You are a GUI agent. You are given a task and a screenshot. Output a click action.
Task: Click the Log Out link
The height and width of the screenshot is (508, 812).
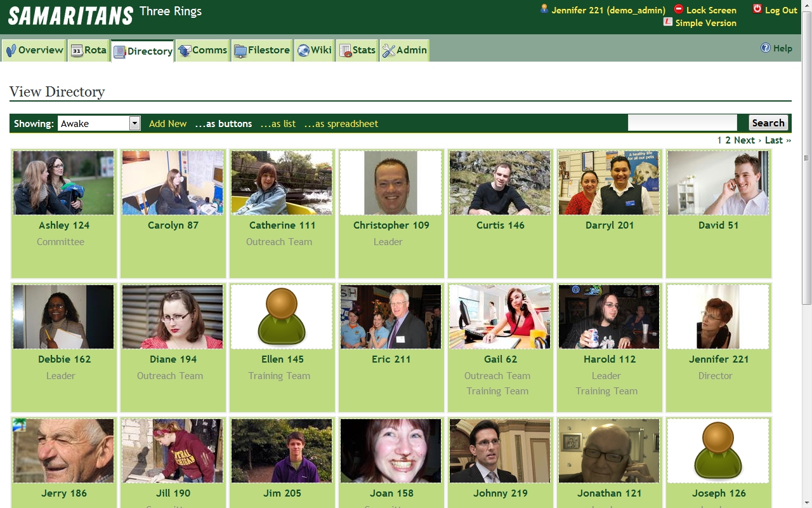coord(781,10)
